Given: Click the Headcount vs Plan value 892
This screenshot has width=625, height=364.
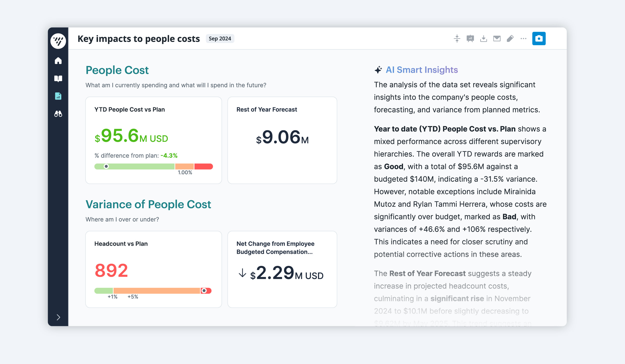Looking at the screenshot, I should (x=111, y=270).
